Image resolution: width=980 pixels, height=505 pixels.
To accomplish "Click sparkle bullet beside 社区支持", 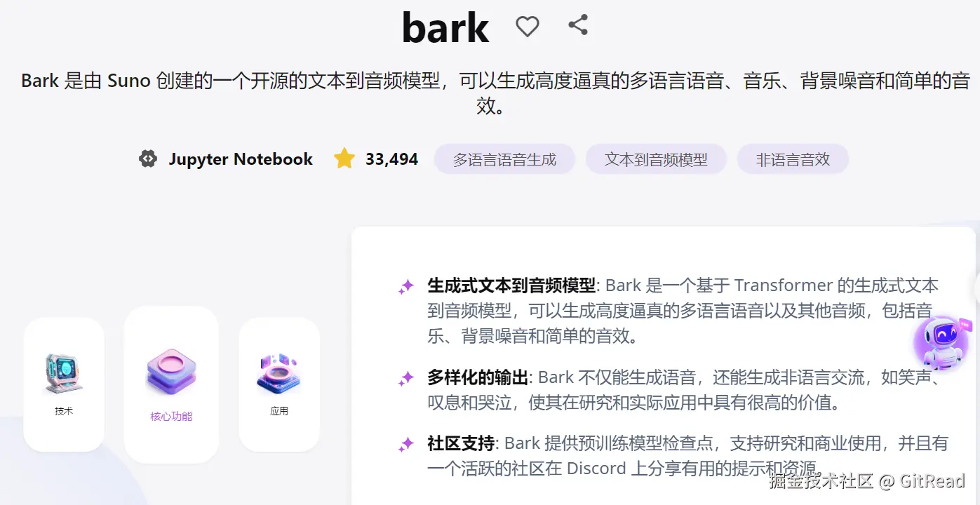I will (x=405, y=445).
